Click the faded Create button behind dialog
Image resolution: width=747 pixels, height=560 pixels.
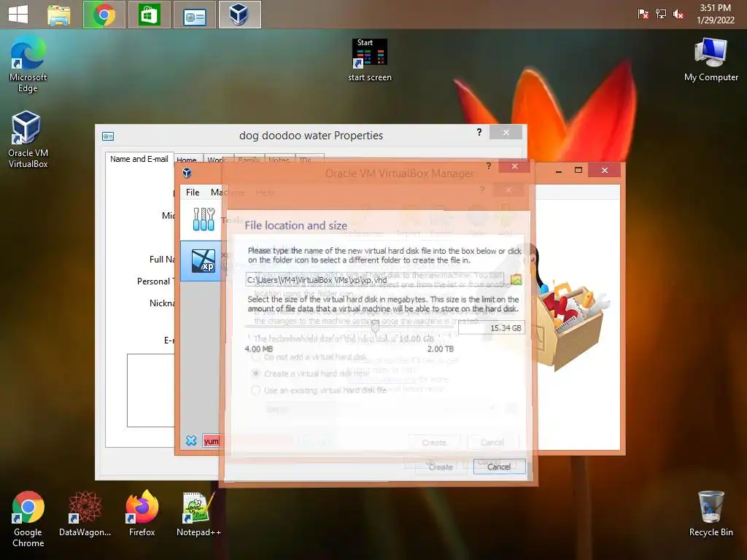click(x=434, y=443)
